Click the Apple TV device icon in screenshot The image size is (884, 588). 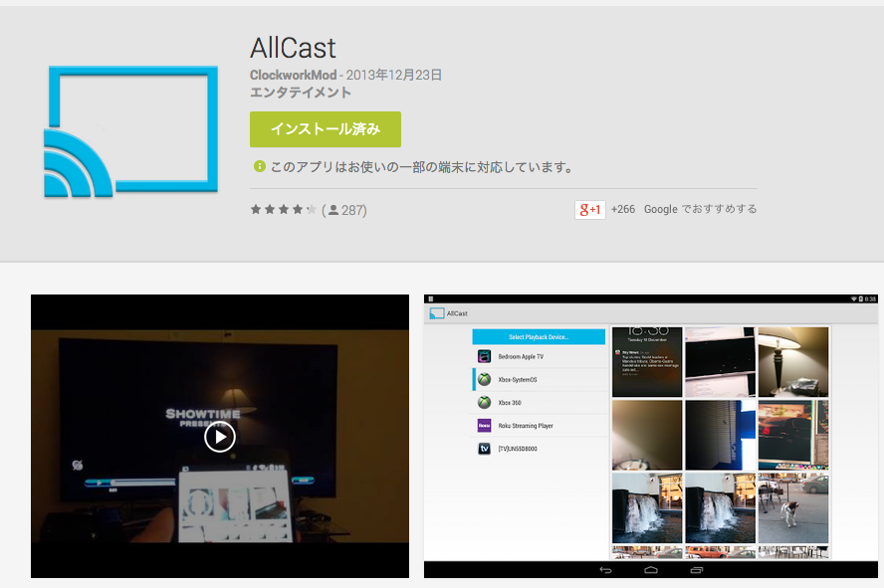pos(484,356)
